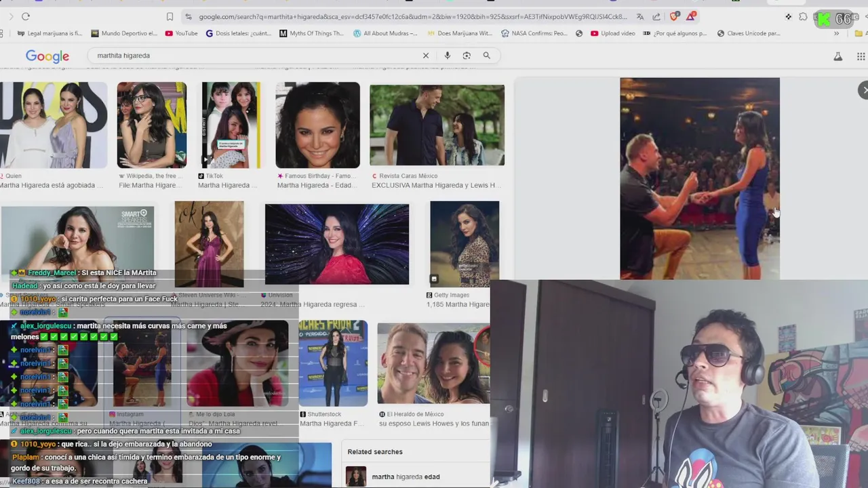The image size is (868, 488).
Task: Bookmark this page icon in address bar
Action: click(x=170, y=16)
